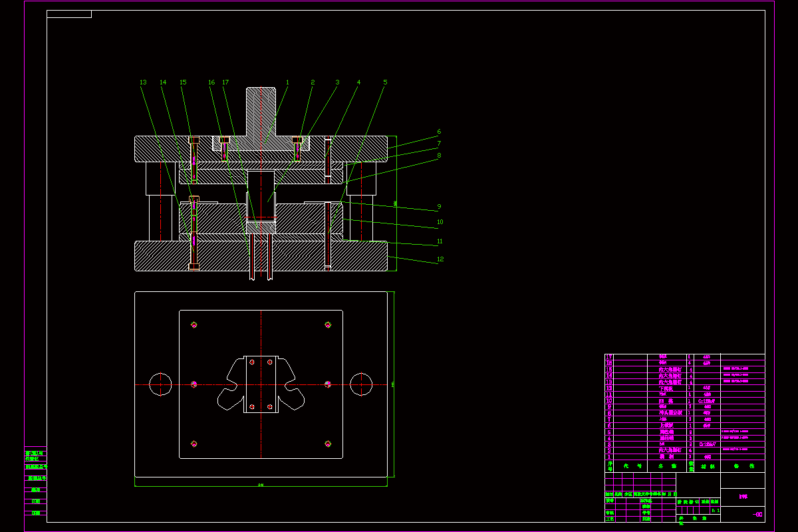The height and width of the screenshot is (532, 798).
Task: Click balloon callout number 14 above the section view
Action: 163,82
